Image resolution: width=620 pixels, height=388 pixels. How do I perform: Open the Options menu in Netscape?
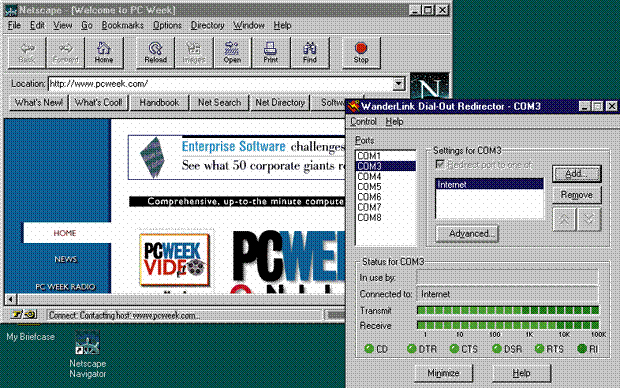pos(167,25)
